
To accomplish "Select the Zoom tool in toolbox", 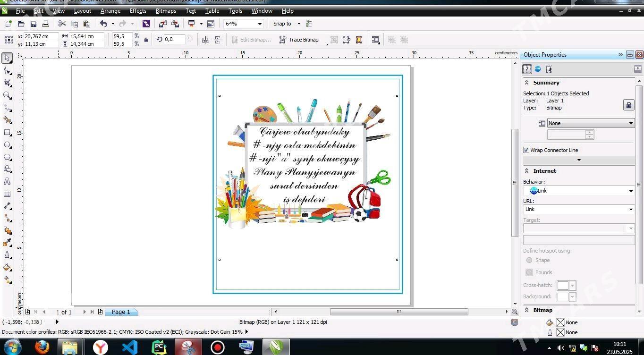I will [x=7, y=95].
